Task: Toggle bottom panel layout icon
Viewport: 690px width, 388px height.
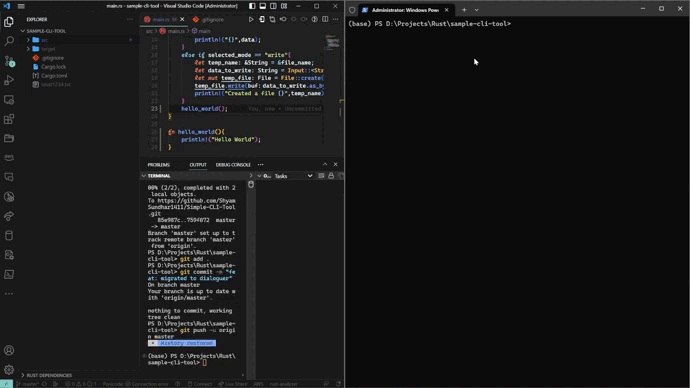Action: 263,6
